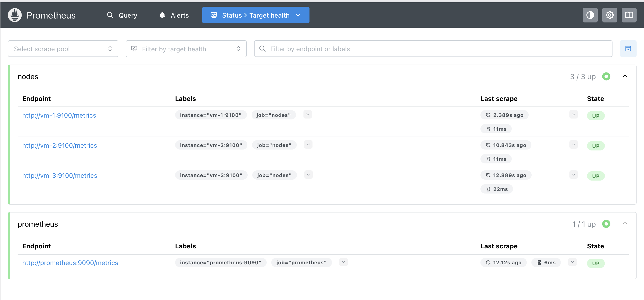
Task: Click the prometheus pool title
Action: 38,224
